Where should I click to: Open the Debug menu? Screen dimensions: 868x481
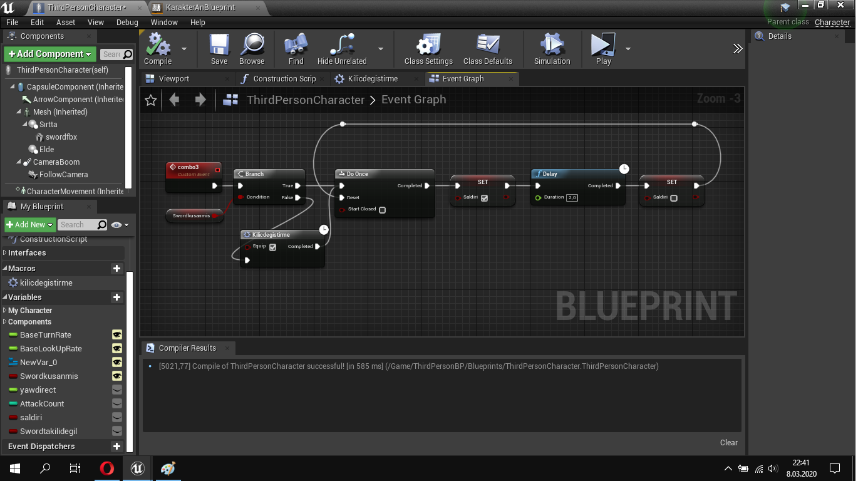click(127, 23)
